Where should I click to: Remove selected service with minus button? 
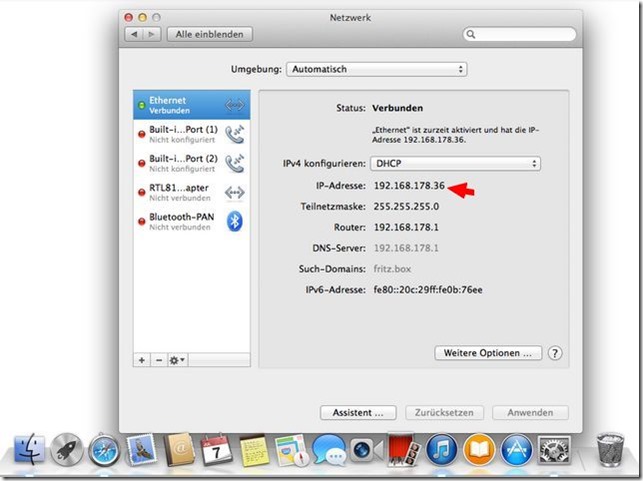click(x=158, y=359)
